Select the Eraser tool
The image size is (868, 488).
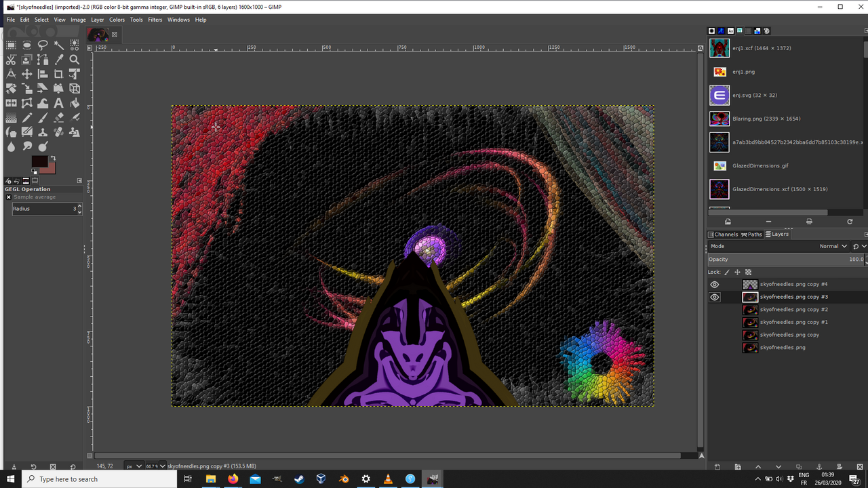[59, 117]
